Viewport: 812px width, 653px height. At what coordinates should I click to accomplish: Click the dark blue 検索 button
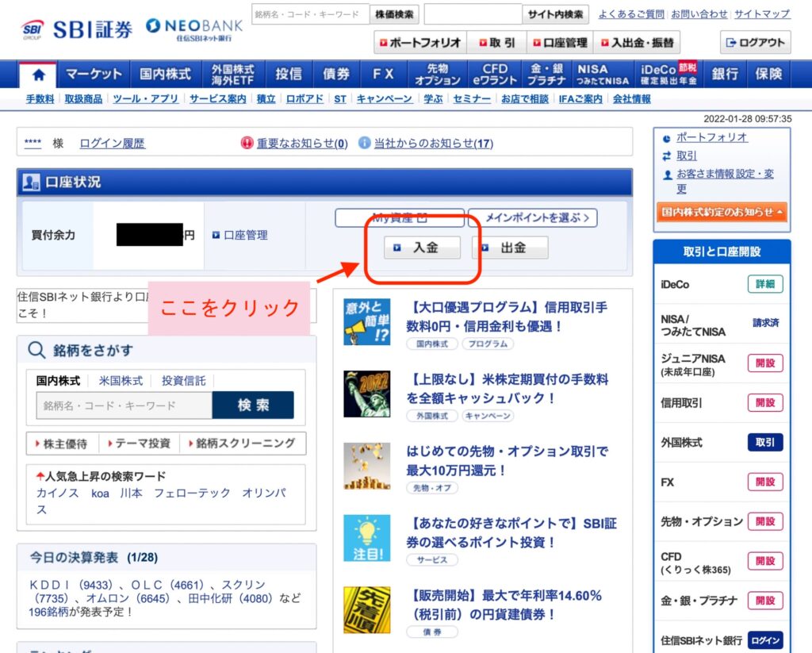click(253, 405)
